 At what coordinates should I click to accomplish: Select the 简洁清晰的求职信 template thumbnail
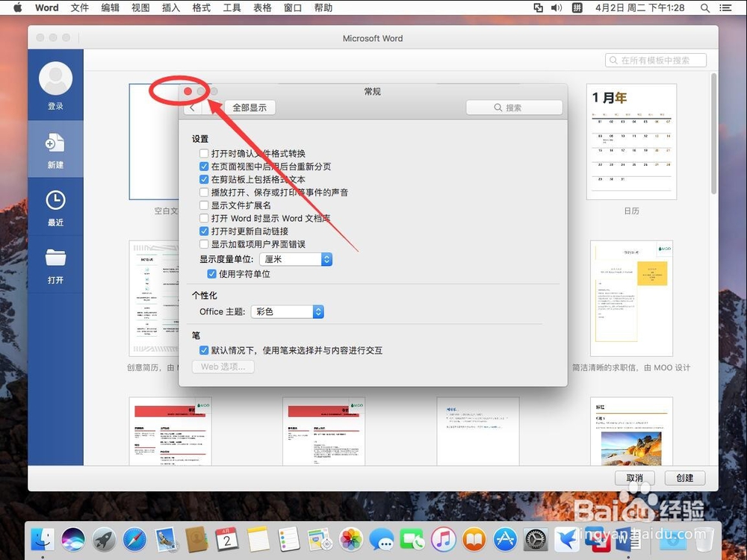click(x=631, y=298)
